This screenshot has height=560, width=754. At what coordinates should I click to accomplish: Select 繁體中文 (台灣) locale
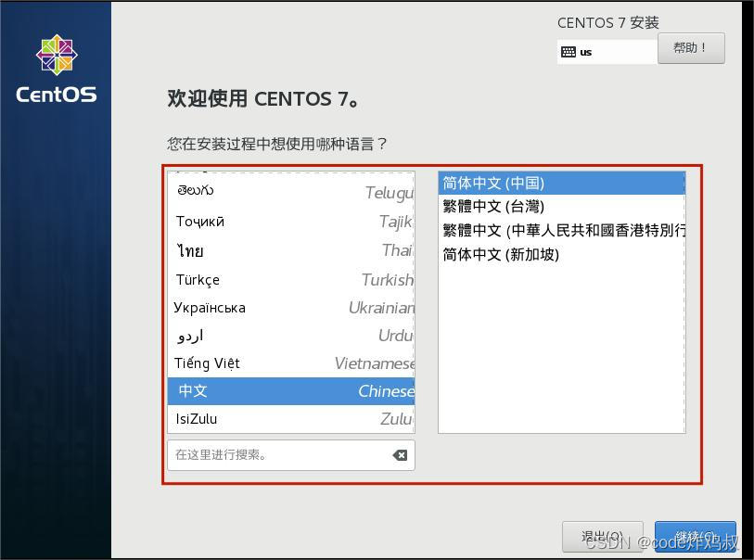pos(561,207)
